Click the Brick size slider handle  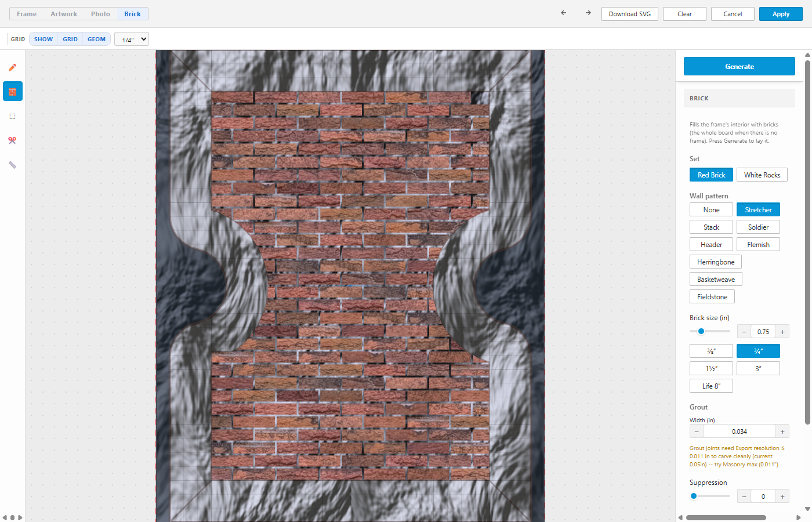701,331
